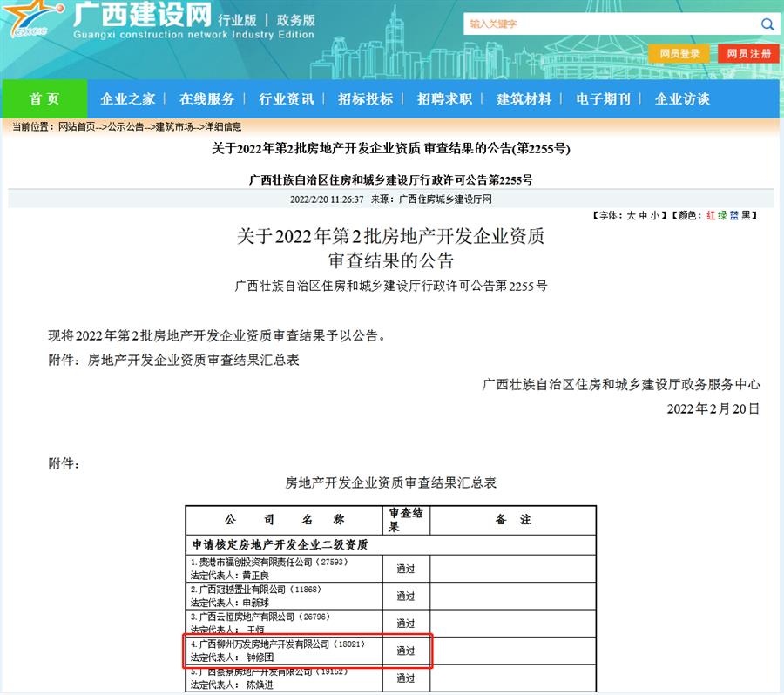
Task: Set article font size to 大
Action: pyautogui.click(x=632, y=214)
